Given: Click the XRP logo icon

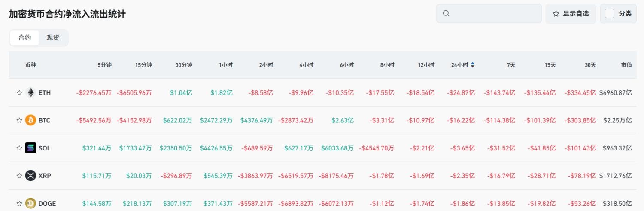Looking at the screenshot, I should pyautogui.click(x=30, y=176).
